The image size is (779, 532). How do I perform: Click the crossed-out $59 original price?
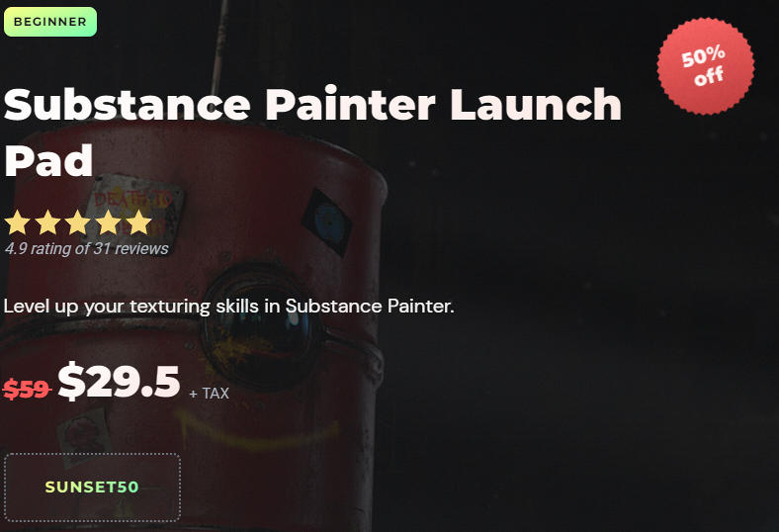tap(27, 389)
